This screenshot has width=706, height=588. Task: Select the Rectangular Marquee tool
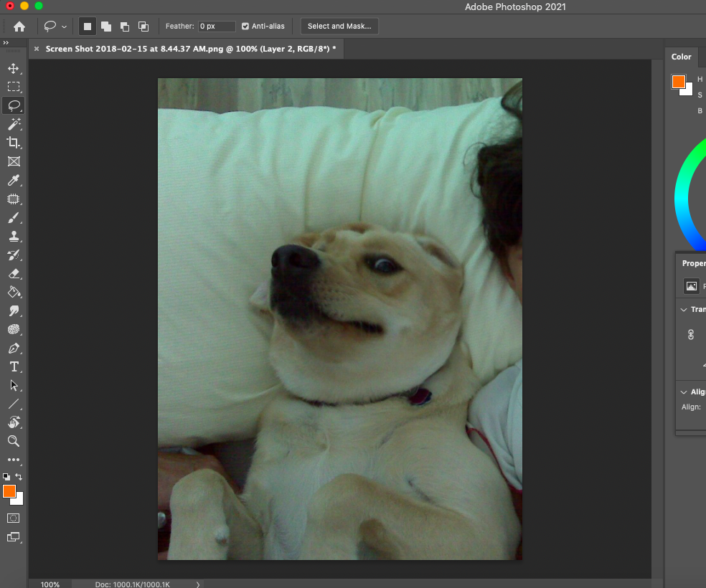point(14,87)
